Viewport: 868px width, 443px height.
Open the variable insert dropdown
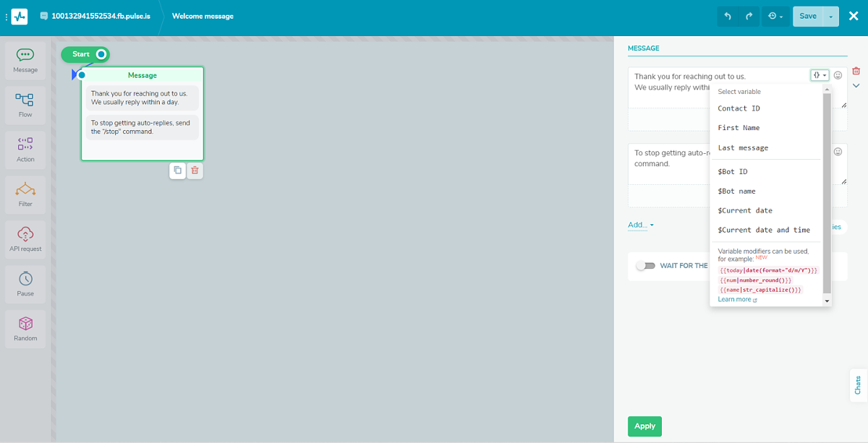click(x=820, y=74)
